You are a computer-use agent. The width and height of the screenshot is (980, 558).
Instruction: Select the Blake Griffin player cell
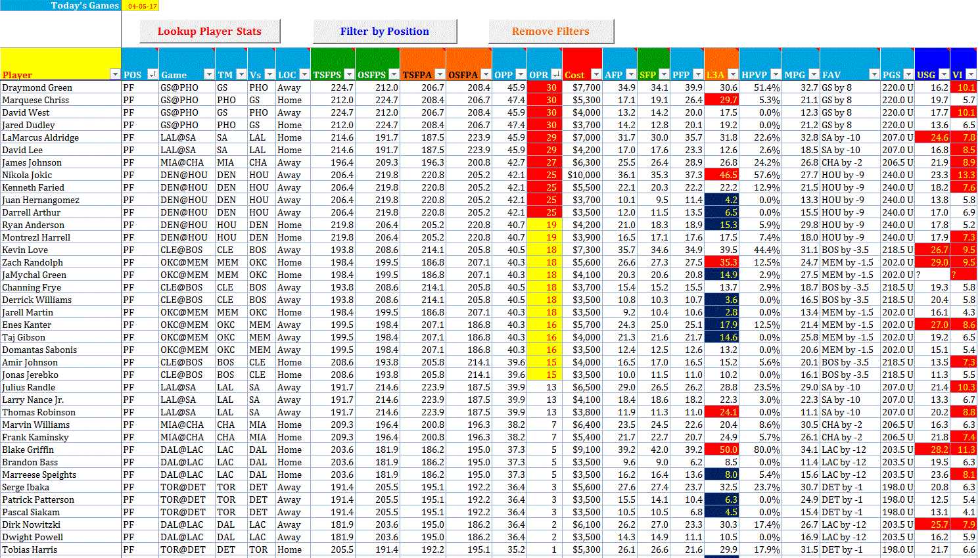[60, 450]
